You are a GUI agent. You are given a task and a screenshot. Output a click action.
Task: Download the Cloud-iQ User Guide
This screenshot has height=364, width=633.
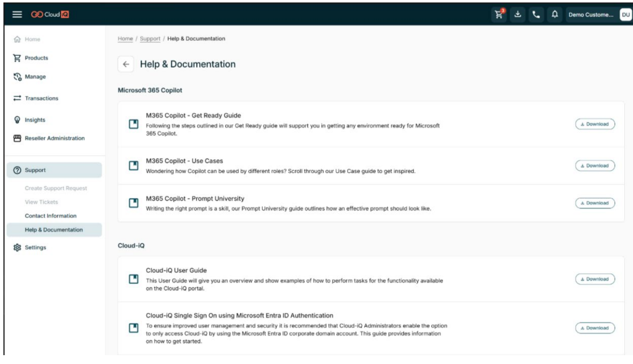pyautogui.click(x=595, y=279)
